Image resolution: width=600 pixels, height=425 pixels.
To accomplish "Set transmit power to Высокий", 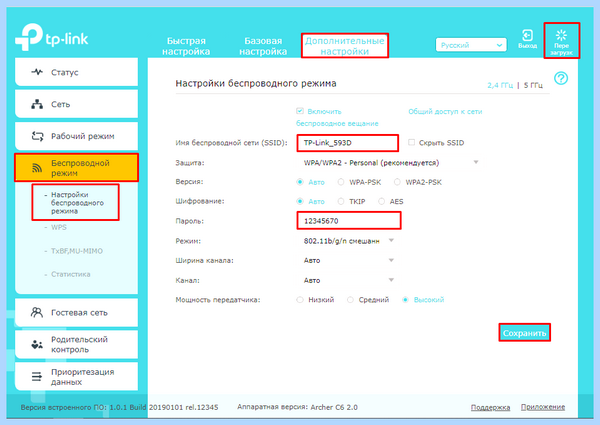I will coord(405,300).
